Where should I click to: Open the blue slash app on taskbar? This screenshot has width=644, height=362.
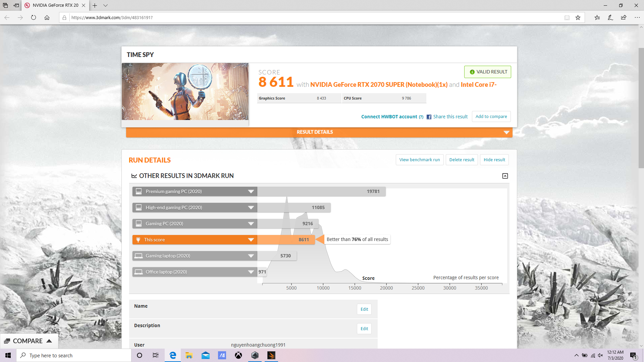click(x=222, y=355)
